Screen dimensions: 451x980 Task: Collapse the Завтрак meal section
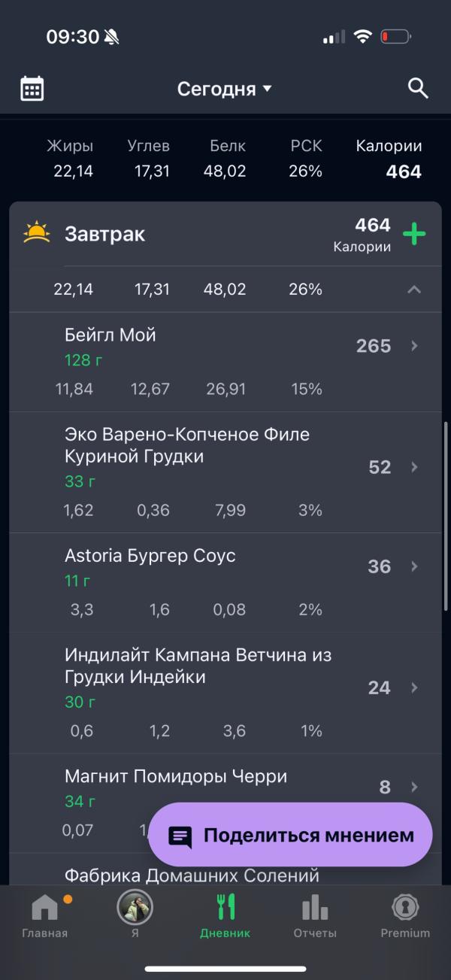pos(414,290)
